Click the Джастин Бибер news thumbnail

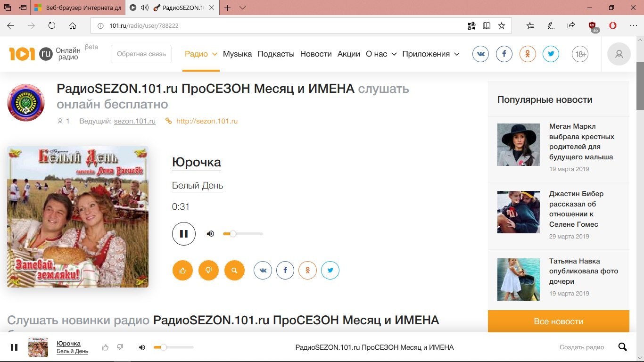(519, 212)
